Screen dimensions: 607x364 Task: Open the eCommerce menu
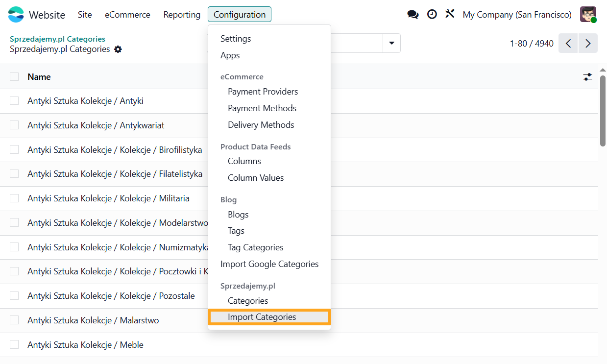(x=127, y=15)
